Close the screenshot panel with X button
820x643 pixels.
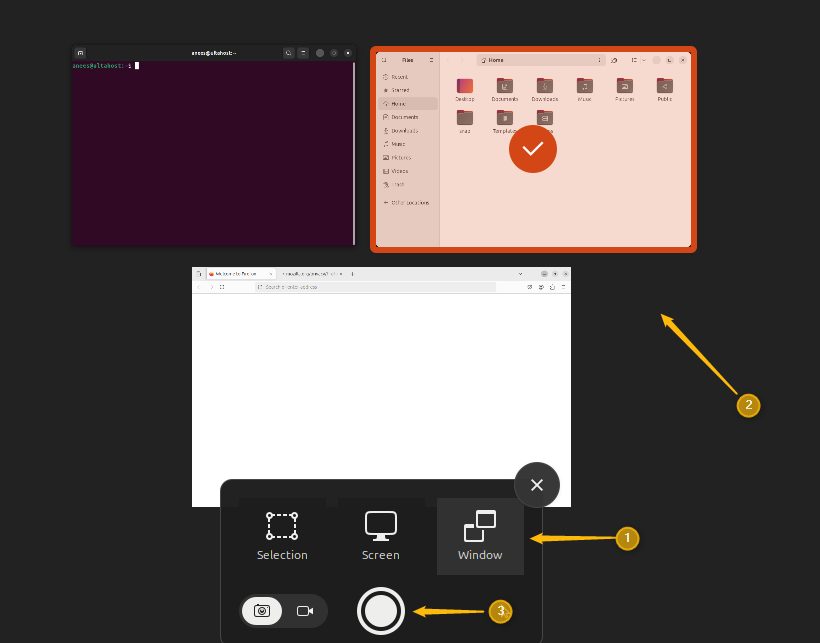tap(537, 485)
